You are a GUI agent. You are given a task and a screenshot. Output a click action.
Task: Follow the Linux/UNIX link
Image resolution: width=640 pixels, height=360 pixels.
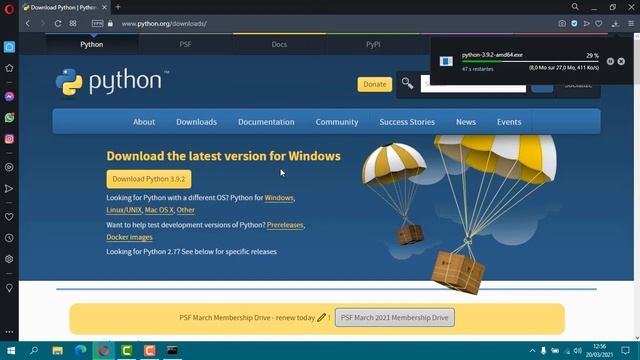(x=124, y=210)
